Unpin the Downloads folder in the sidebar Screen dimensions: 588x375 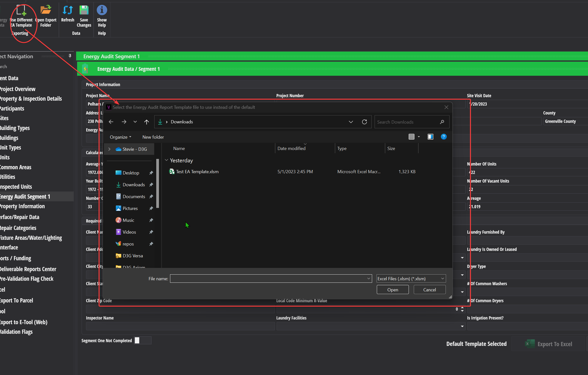(151, 185)
